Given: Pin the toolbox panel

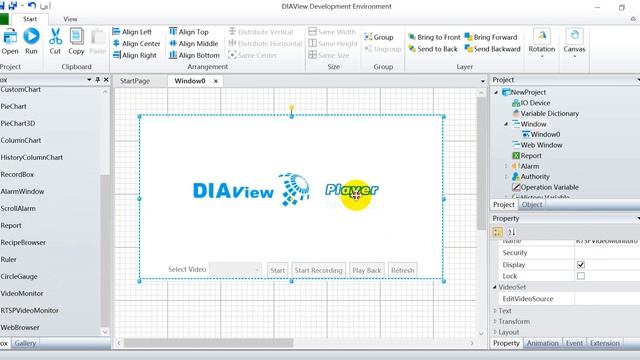Looking at the screenshot, I should (98, 80).
